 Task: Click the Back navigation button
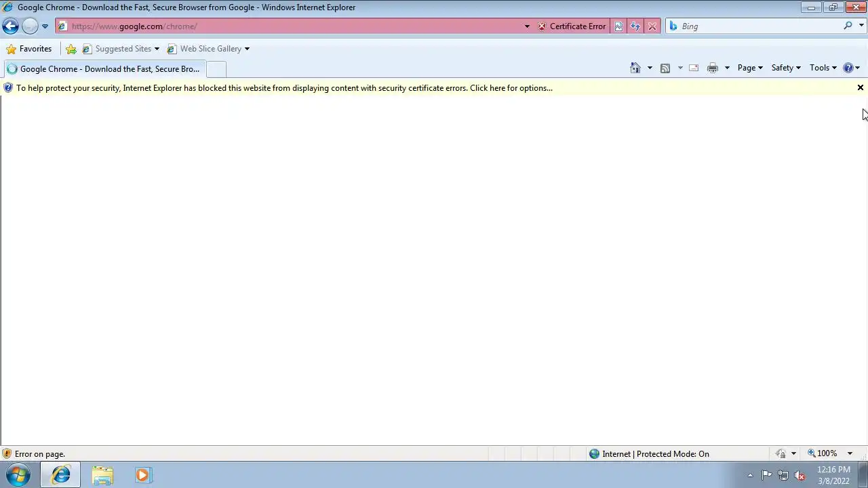pos(10,26)
